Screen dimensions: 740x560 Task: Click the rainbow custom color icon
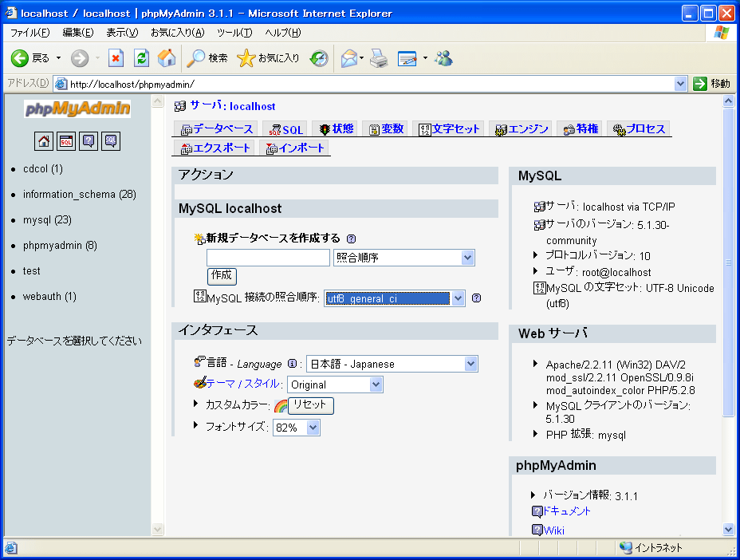click(281, 406)
